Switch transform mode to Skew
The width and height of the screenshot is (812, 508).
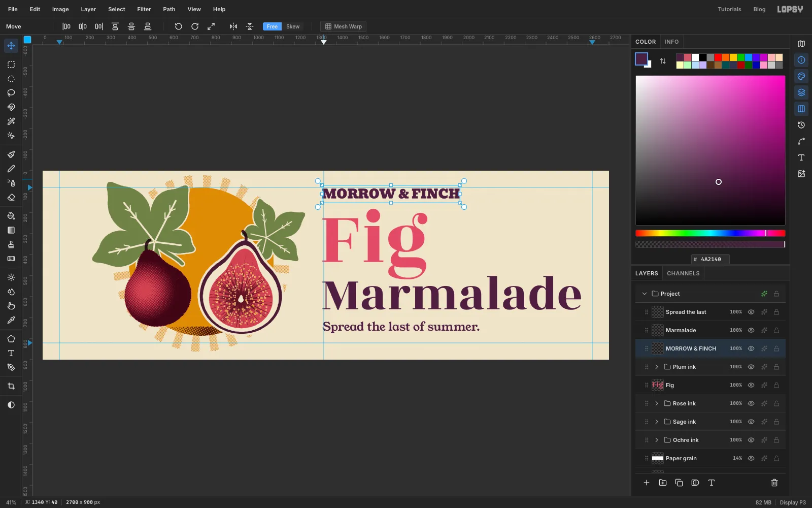pos(293,26)
